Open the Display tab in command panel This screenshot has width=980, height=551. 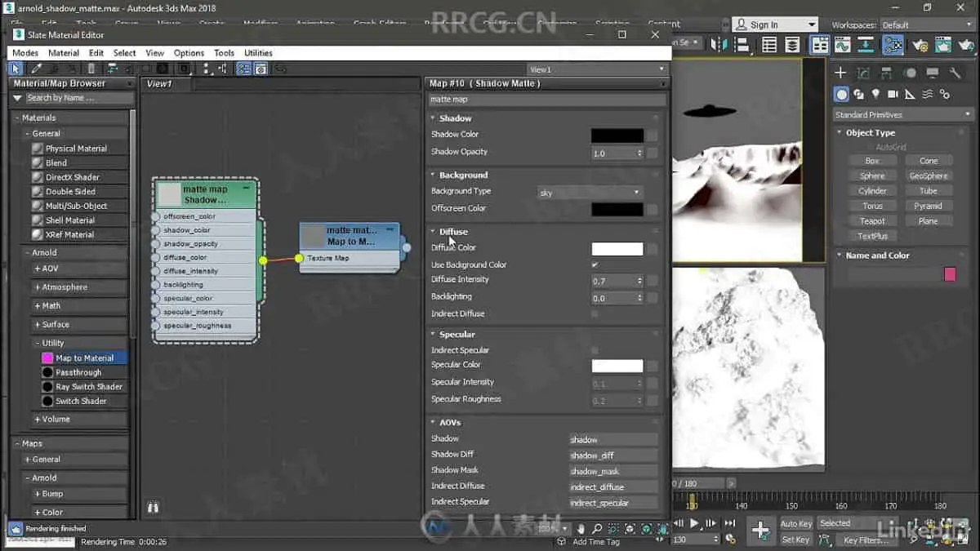tap(932, 73)
